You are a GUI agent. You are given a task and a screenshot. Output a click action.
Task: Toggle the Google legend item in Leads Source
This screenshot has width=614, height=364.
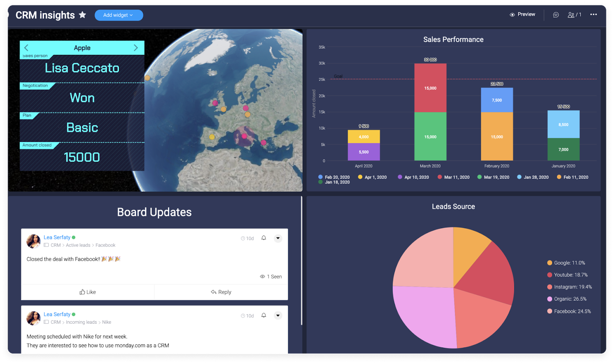pyautogui.click(x=566, y=263)
